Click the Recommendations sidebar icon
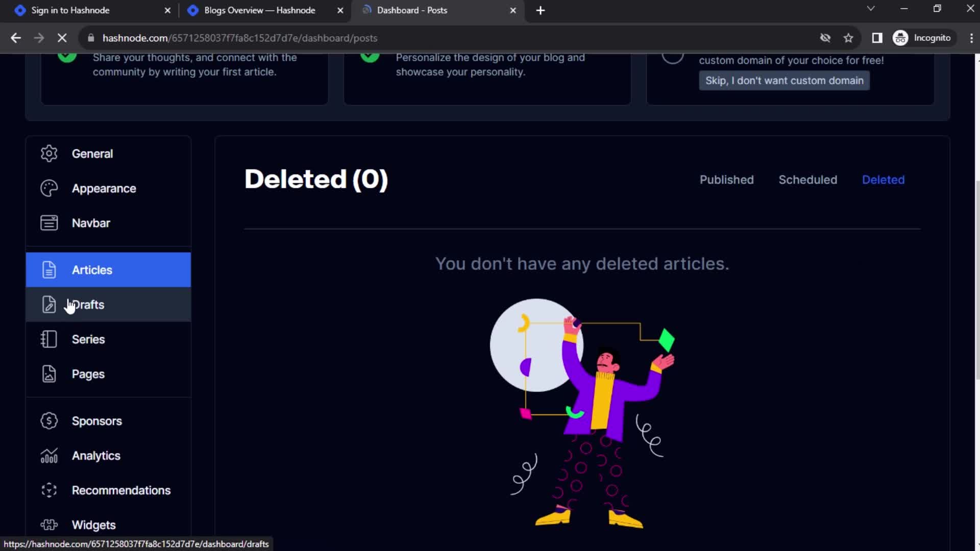The height and width of the screenshot is (551, 980). coord(49,490)
